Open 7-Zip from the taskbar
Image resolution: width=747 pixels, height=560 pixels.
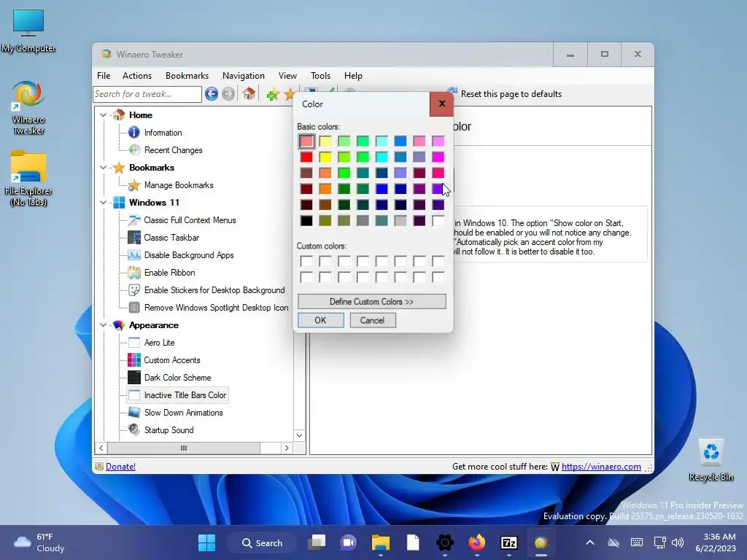(508, 542)
